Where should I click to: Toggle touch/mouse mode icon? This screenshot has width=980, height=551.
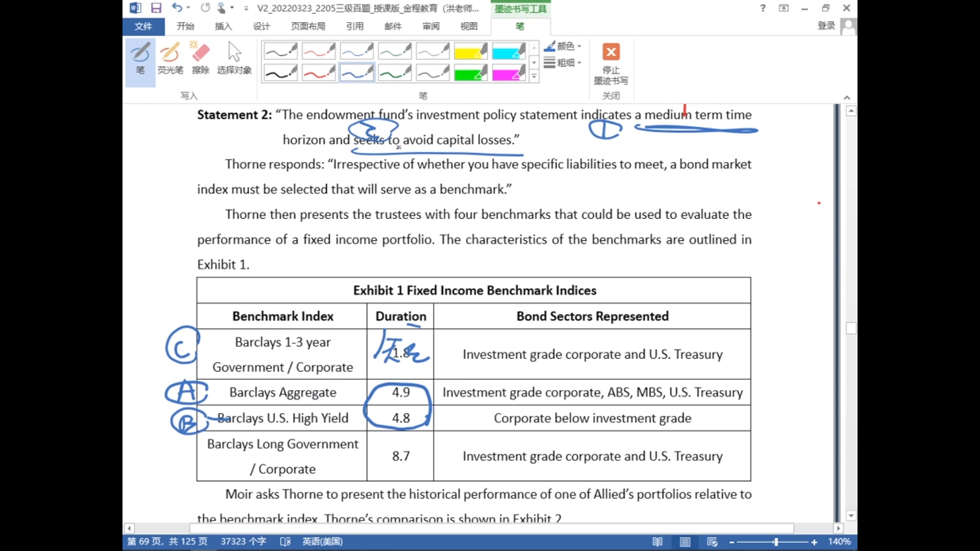(x=222, y=8)
